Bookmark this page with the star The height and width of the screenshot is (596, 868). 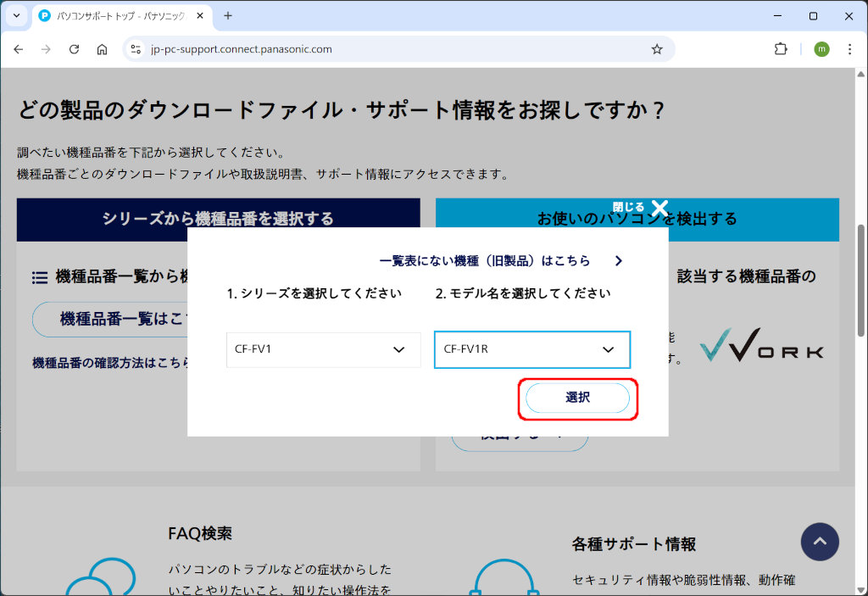tap(657, 49)
